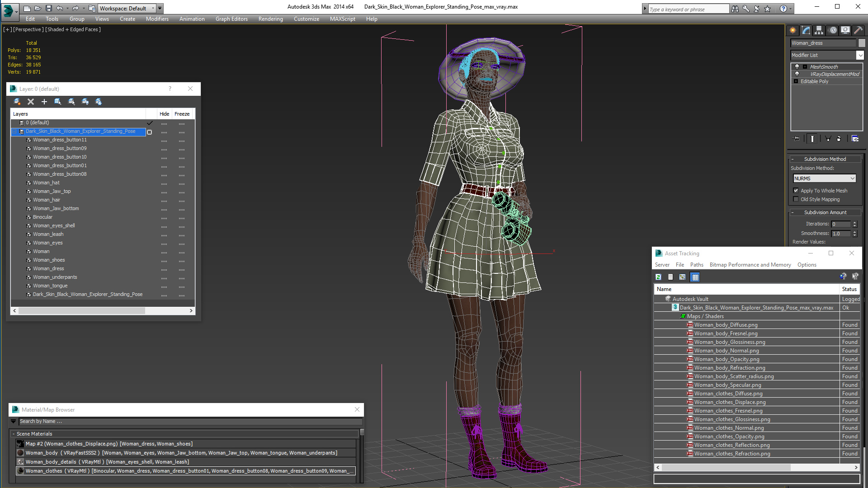Open Bitmap Performance and Memory menu
The width and height of the screenshot is (868, 488).
[750, 265]
